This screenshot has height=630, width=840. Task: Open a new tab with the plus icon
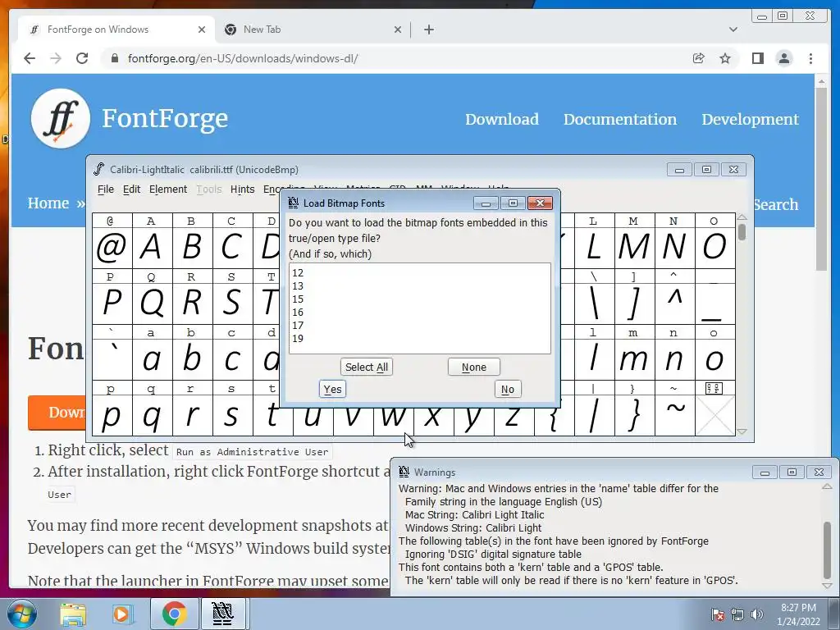click(x=428, y=30)
